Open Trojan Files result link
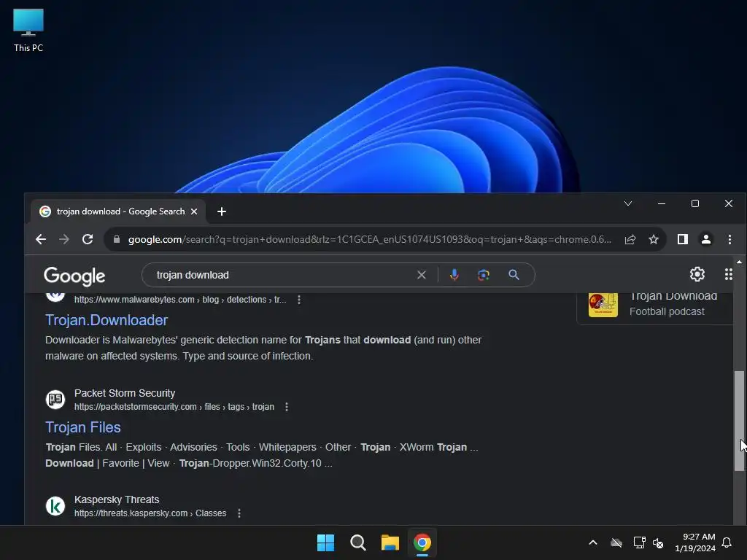The width and height of the screenshot is (747, 560). [83, 427]
